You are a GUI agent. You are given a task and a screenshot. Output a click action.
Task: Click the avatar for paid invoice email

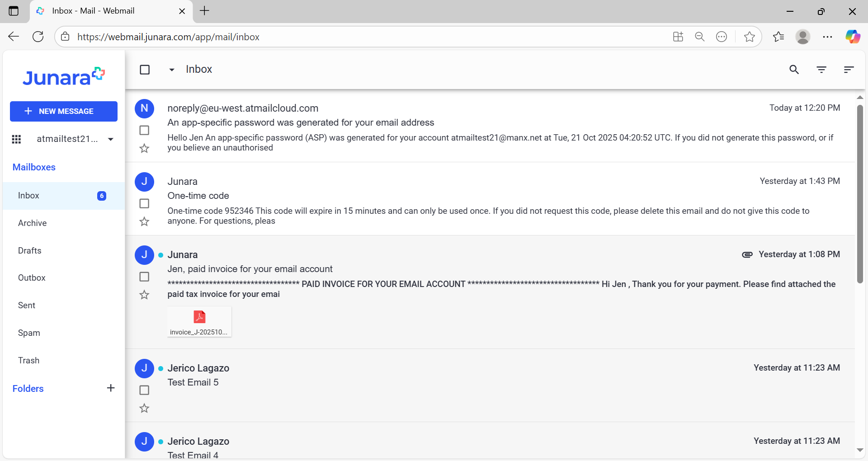pos(145,255)
